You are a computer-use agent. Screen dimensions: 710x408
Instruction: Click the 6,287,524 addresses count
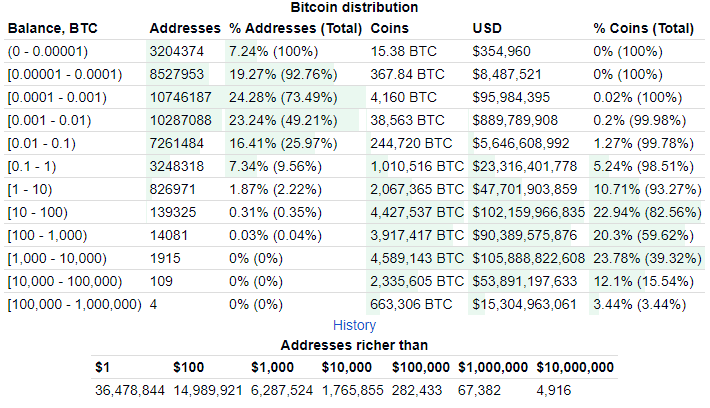click(x=282, y=390)
